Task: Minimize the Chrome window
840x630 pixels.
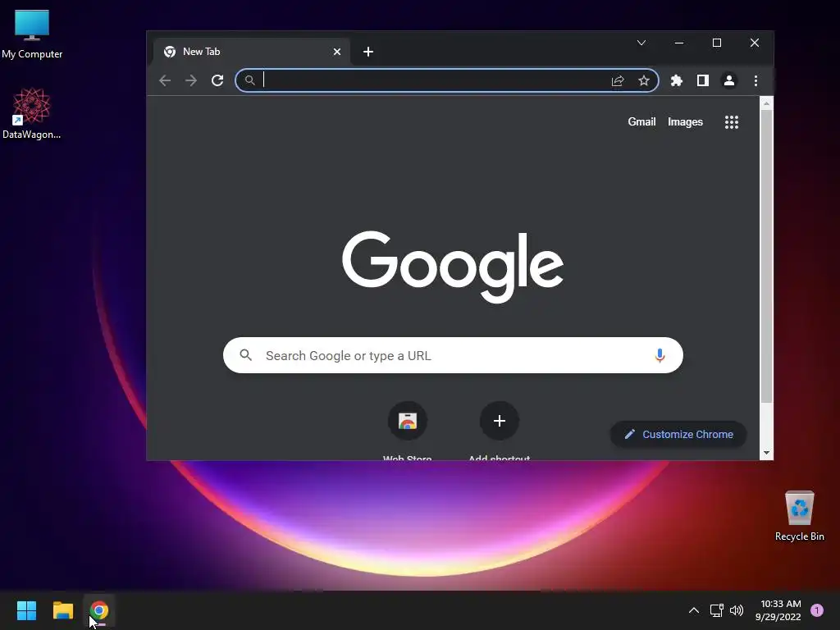Action: click(679, 43)
